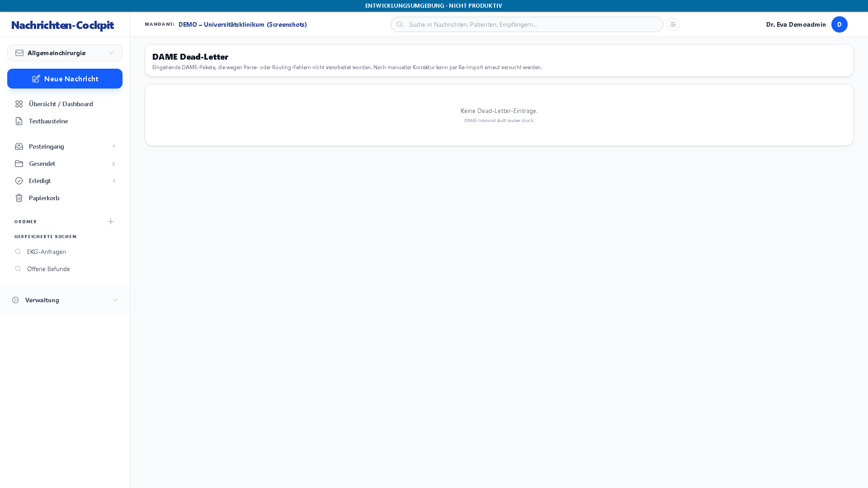The height and width of the screenshot is (488, 868).
Task: Click the dashboard grid icon
Action: (x=19, y=104)
